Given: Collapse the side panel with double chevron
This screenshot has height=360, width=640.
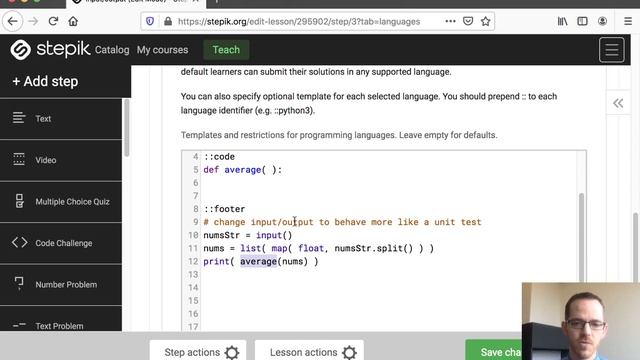Looking at the screenshot, I should (x=618, y=103).
